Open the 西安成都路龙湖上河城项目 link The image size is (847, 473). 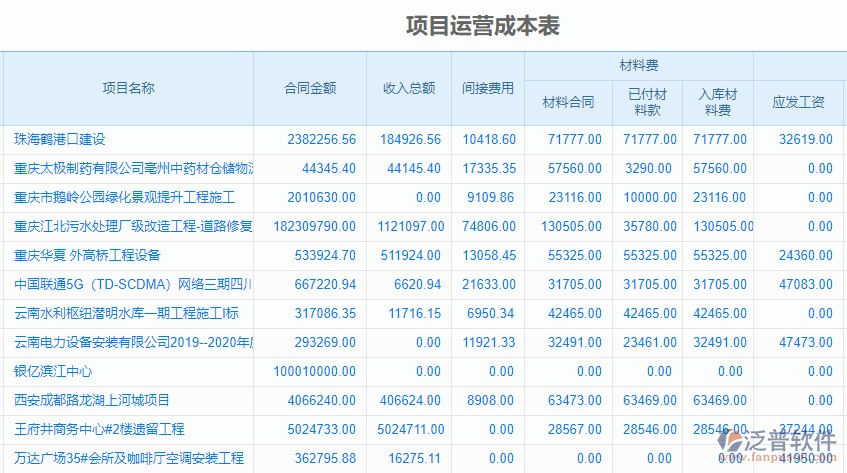(92, 401)
